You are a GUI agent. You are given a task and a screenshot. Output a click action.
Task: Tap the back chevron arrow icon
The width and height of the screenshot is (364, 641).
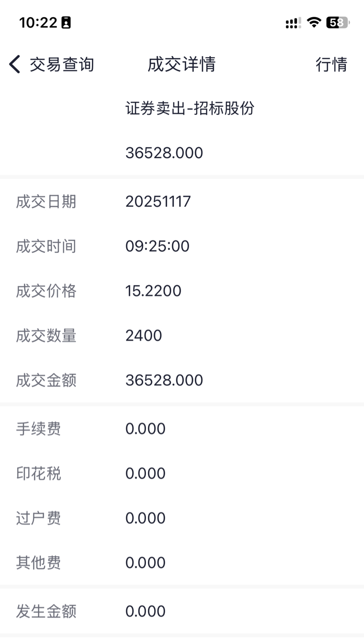click(15, 64)
